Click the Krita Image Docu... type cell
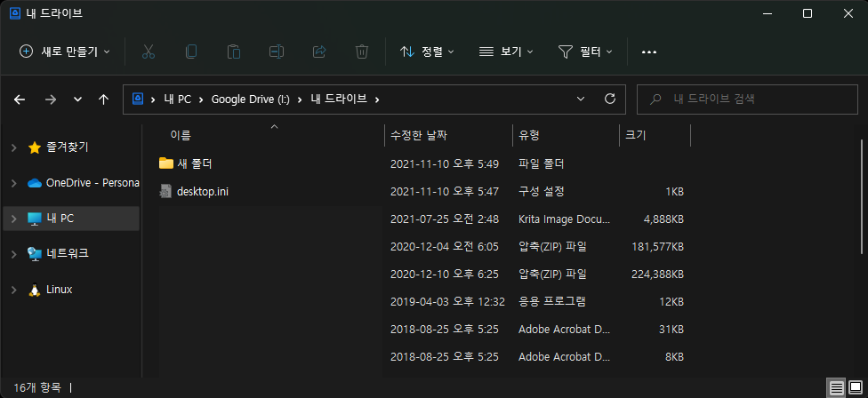Image resolution: width=868 pixels, height=398 pixels. (564, 219)
